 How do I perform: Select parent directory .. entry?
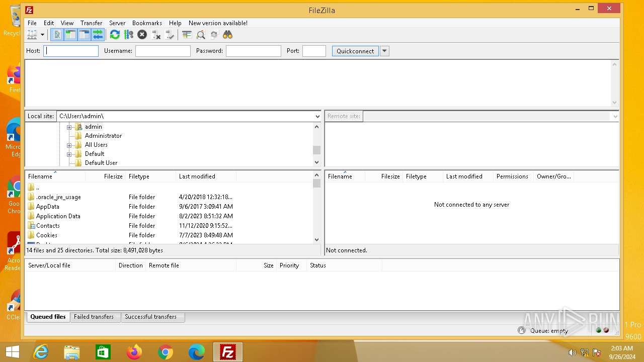(169, 188)
